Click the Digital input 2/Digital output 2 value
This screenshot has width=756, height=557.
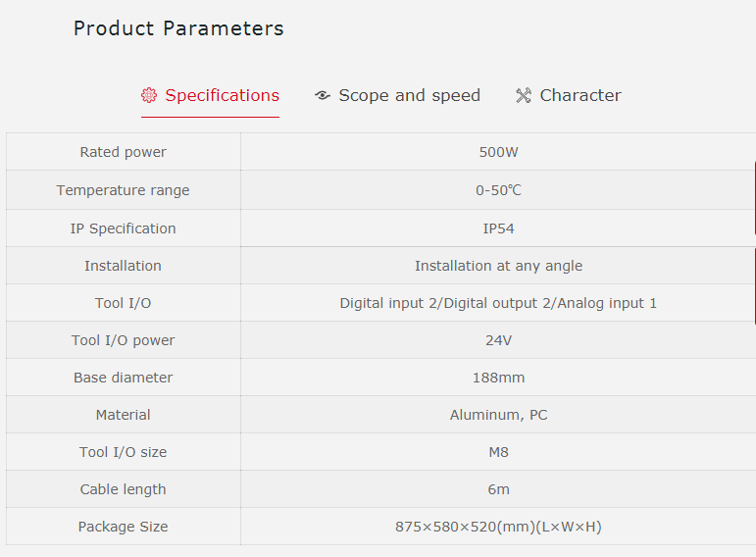coord(498,303)
